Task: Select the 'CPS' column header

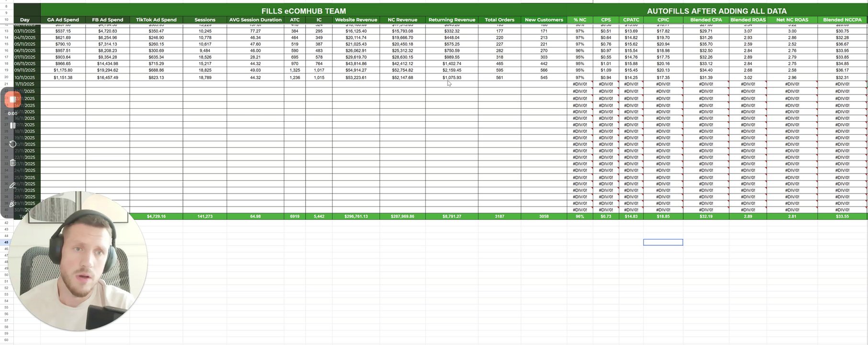Action: tap(606, 20)
